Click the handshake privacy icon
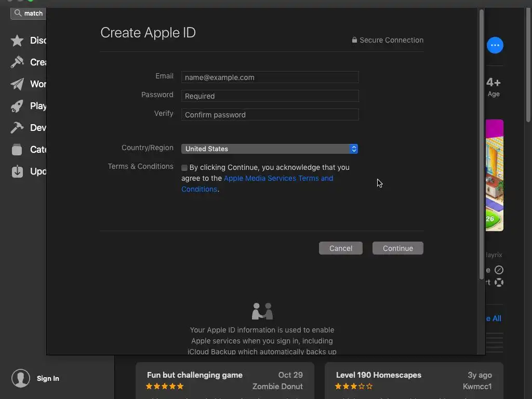 pos(262,311)
